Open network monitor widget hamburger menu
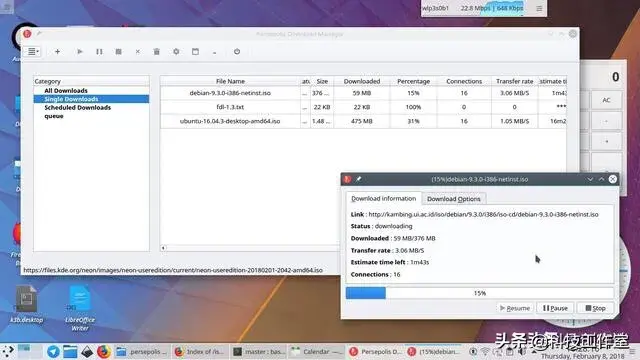Screen dimensions: 640x360 tap(539, 8)
